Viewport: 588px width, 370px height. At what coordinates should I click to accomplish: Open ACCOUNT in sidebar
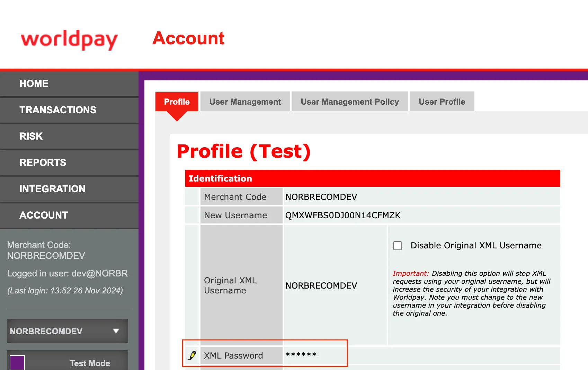click(x=69, y=215)
